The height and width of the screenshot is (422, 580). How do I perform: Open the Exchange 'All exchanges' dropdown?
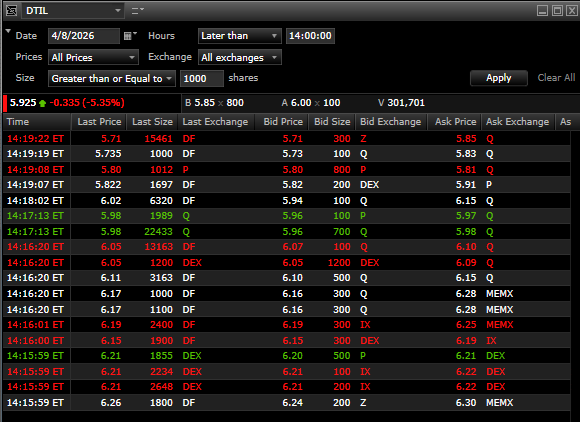click(239, 57)
